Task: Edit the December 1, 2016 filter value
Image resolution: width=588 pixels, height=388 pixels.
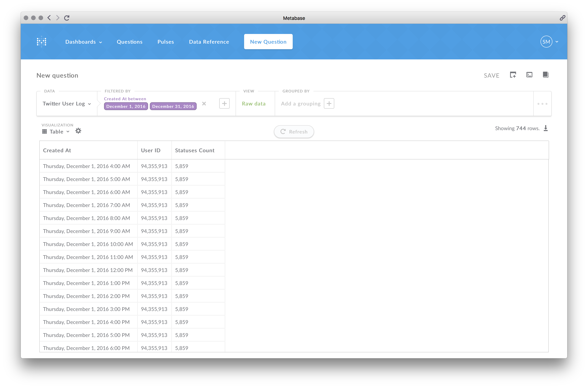Action: (x=126, y=106)
